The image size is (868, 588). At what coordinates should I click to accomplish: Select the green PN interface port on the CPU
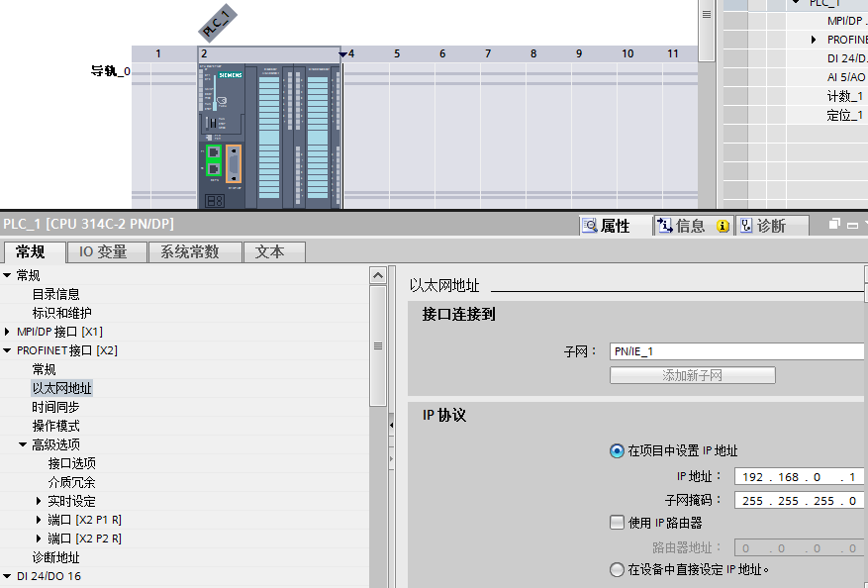coord(214,158)
